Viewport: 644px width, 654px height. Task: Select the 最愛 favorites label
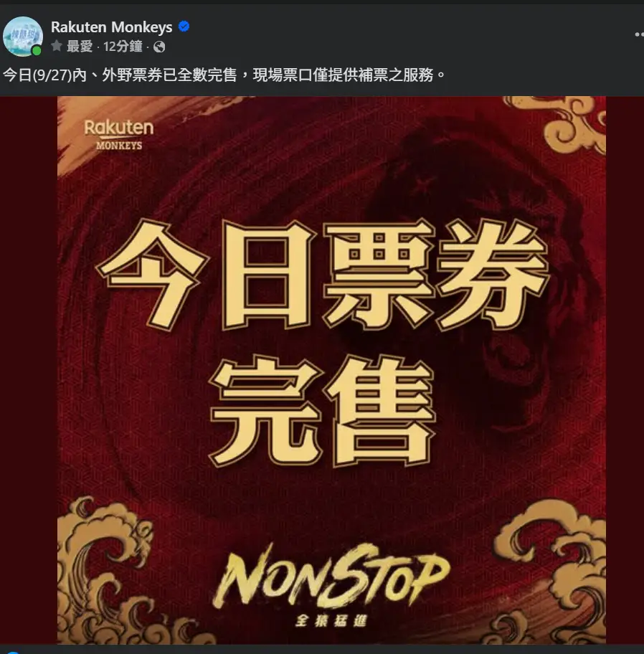click(x=80, y=46)
